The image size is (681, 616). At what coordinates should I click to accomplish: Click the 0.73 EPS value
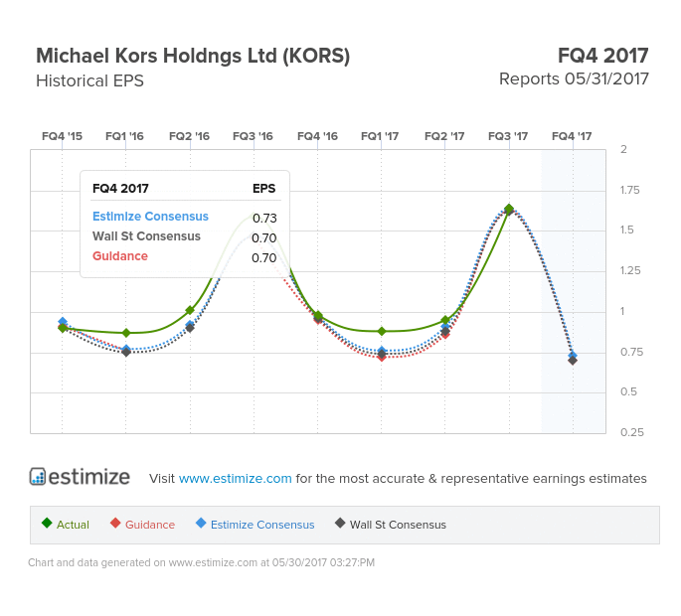(264, 218)
